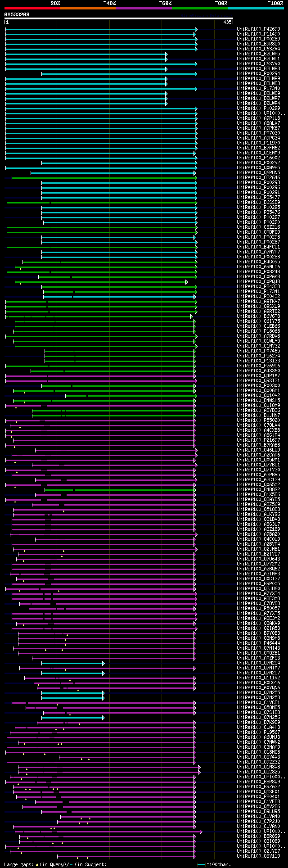The height and width of the screenshot is (868, 288).
Task: Click label UniRef100_C6SVR0
Action: tap(258, 64)
